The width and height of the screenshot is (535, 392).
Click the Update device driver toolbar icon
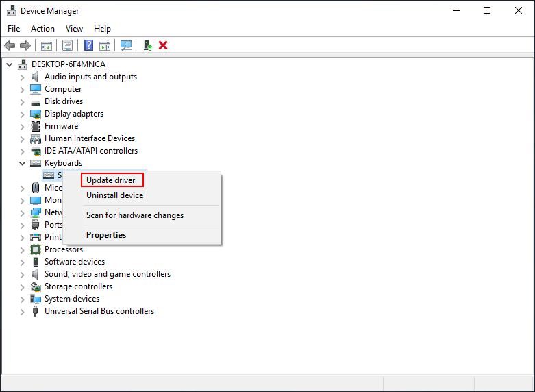148,45
